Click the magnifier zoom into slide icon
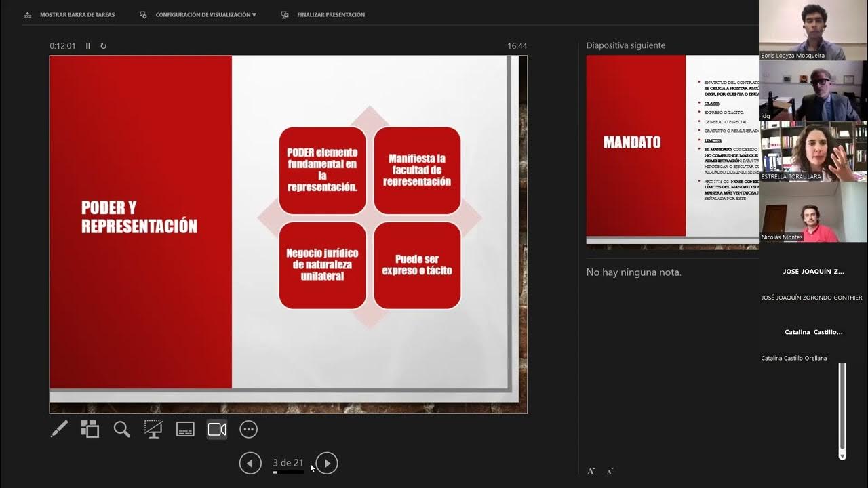The image size is (868, 488). tap(122, 429)
